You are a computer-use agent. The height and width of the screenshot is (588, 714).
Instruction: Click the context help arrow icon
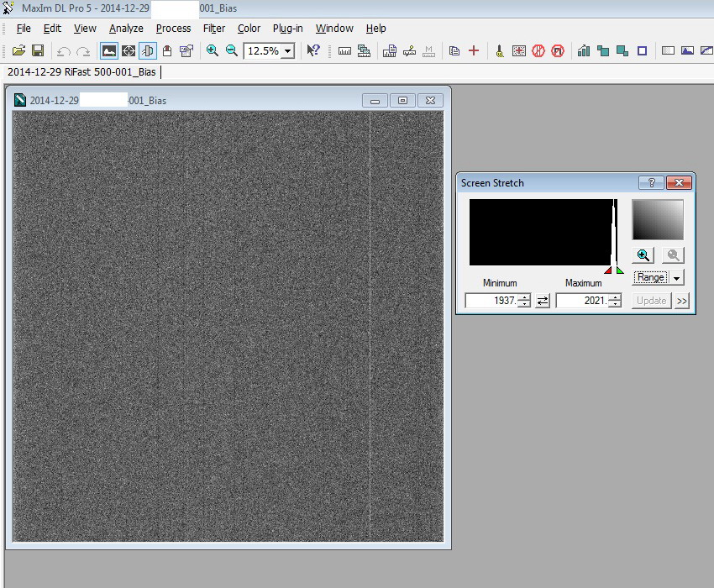click(x=313, y=51)
